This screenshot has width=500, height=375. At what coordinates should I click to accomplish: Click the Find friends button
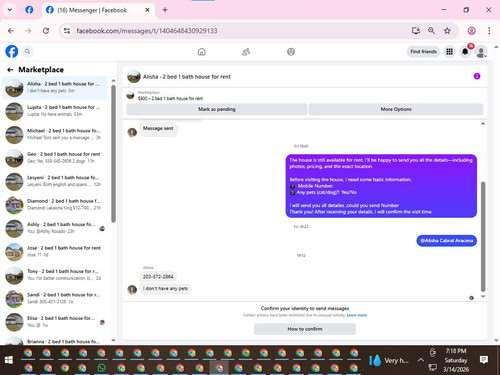tap(423, 52)
